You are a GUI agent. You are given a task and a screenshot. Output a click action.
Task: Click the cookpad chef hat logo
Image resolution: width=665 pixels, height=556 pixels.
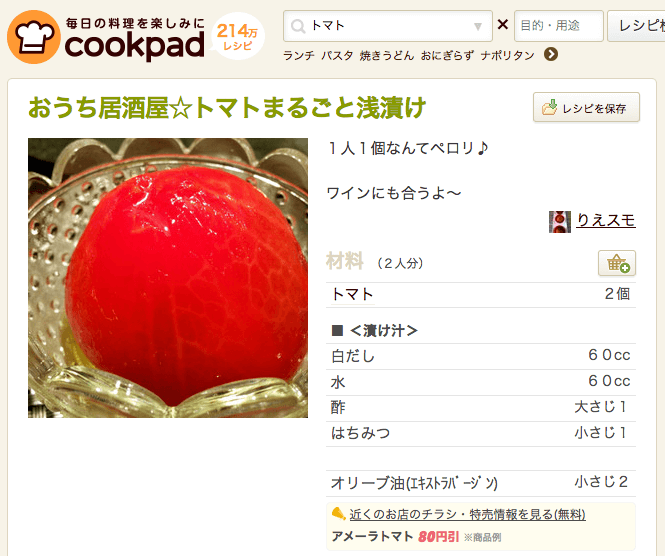pyautogui.click(x=34, y=37)
